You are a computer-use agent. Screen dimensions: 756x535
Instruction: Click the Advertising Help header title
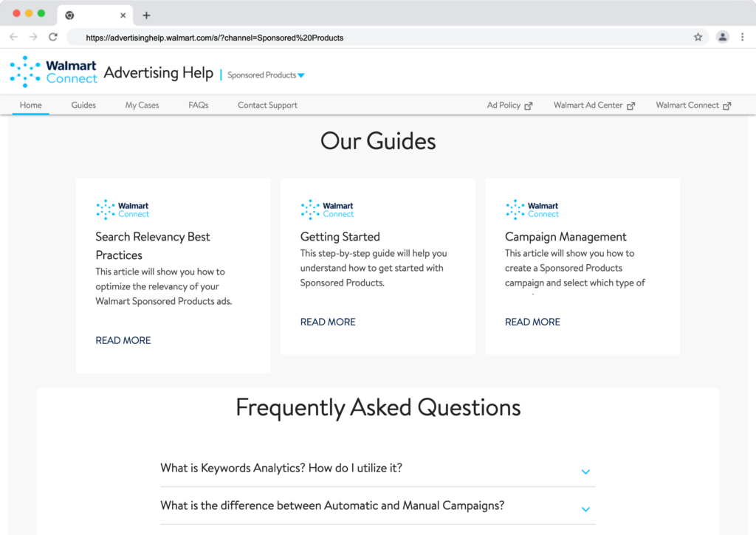pos(159,72)
